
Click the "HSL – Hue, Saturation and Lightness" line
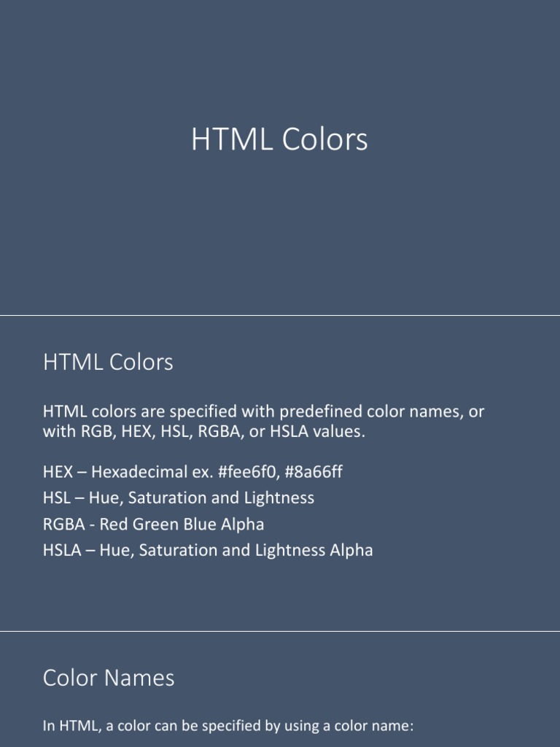pyautogui.click(x=179, y=498)
